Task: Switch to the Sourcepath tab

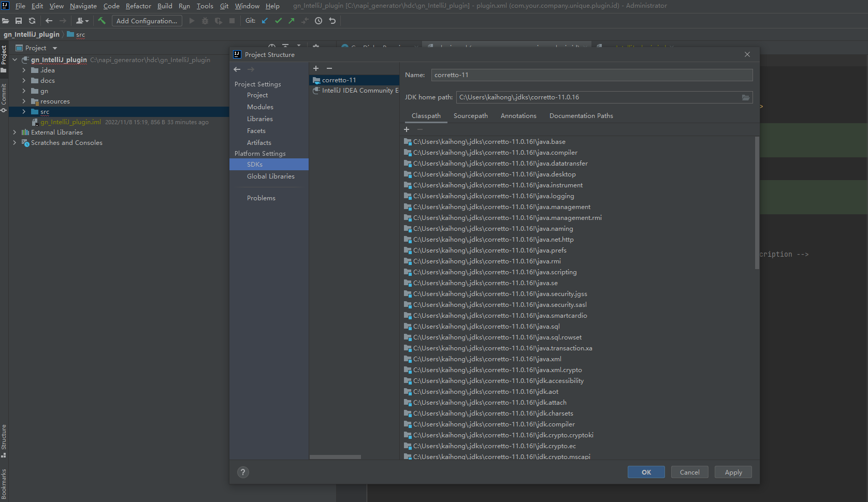Action: (470, 116)
